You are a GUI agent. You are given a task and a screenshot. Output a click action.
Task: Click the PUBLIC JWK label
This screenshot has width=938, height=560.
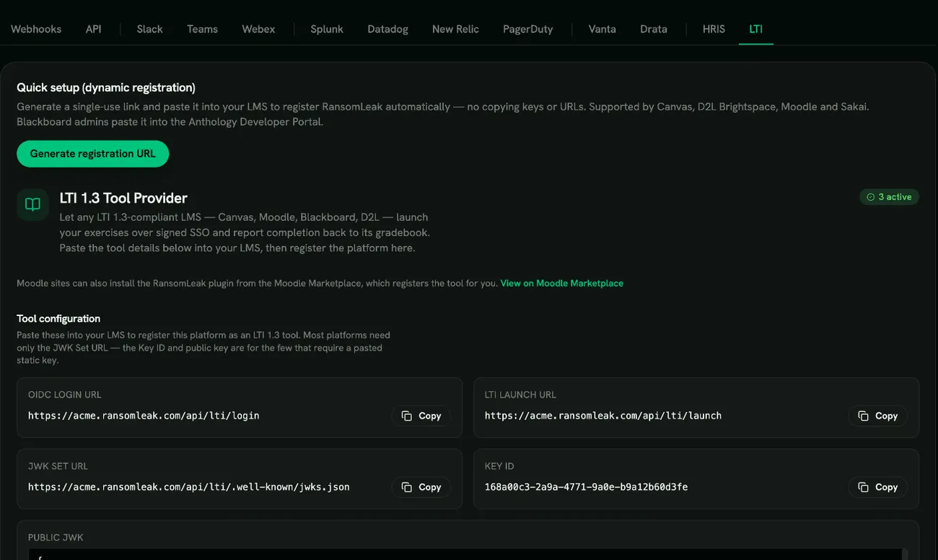[56, 538]
